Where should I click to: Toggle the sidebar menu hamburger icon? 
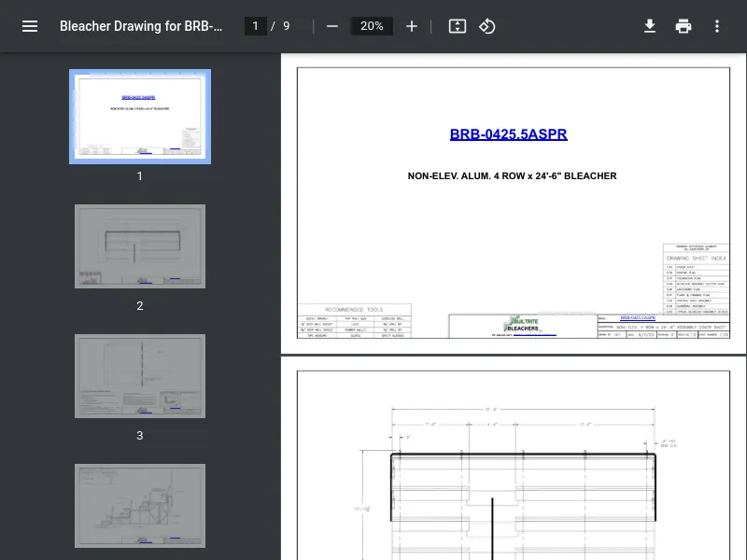(30, 26)
